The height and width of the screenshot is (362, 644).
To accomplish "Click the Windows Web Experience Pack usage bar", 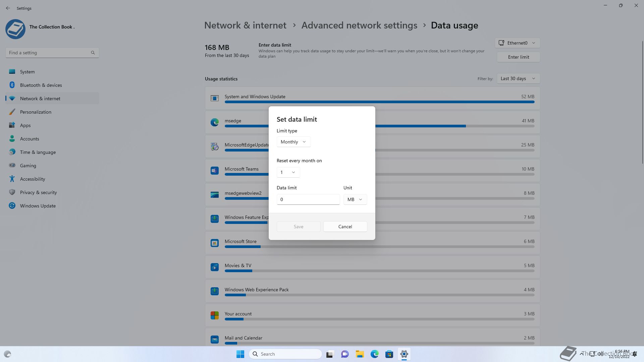I will pos(379,295).
